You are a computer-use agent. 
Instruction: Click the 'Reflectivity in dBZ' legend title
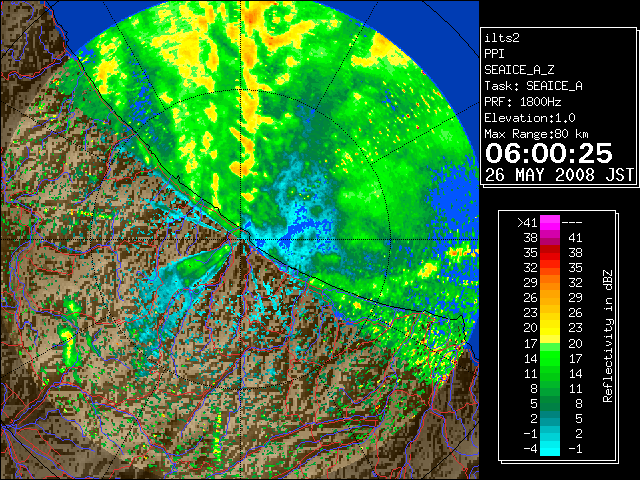pyautogui.click(x=608, y=336)
